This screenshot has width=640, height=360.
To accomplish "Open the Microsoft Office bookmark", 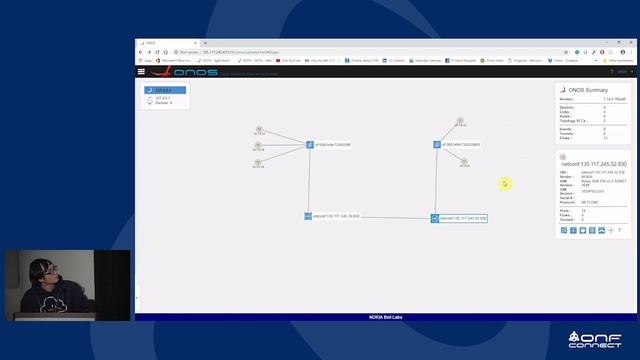I will [x=173, y=60].
